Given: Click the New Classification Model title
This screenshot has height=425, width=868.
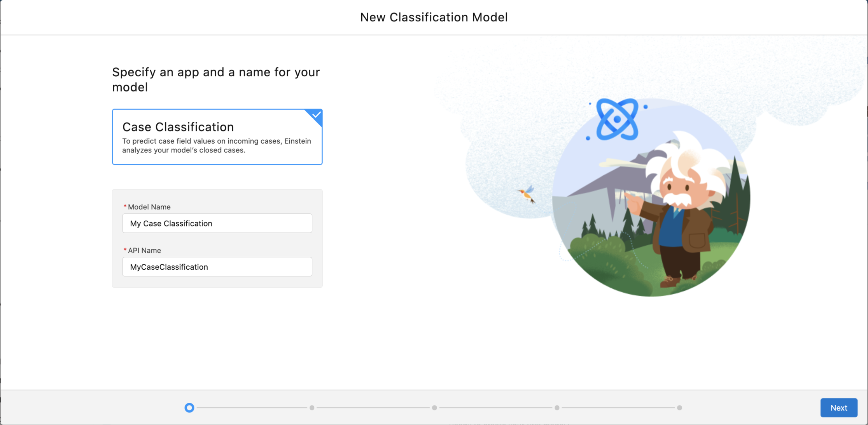Looking at the screenshot, I should (434, 17).
